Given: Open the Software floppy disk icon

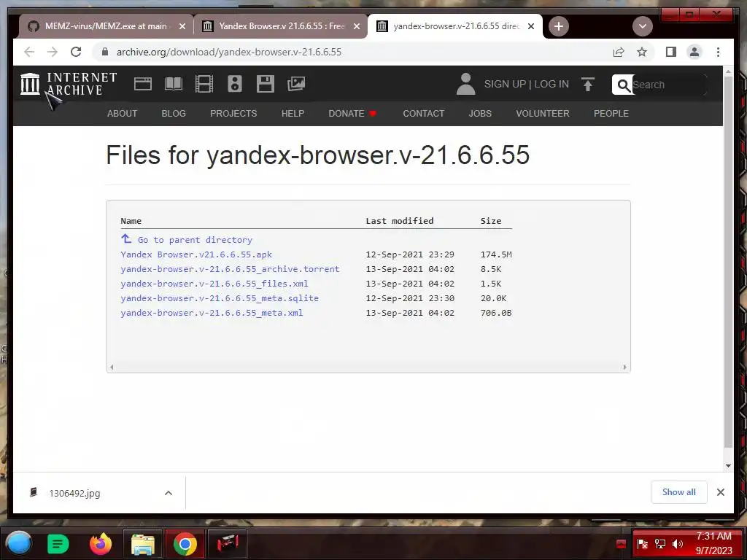Looking at the screenshot, I should pos(266,85).
